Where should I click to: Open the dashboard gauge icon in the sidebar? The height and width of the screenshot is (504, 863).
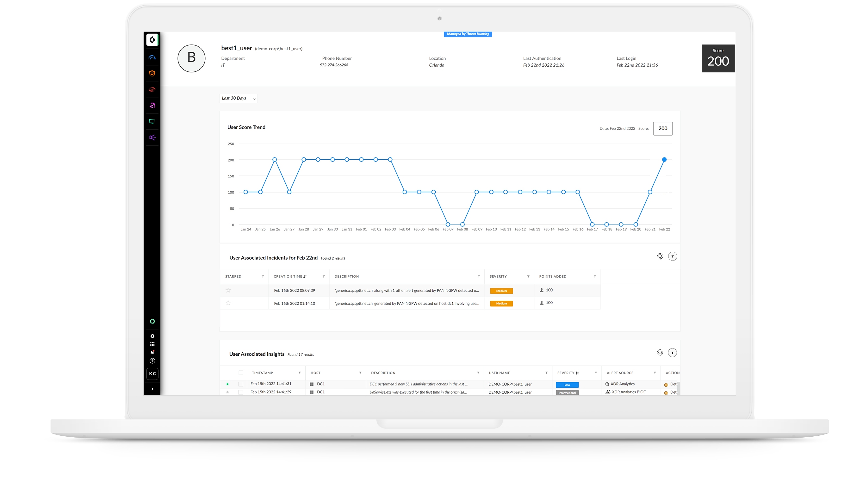[152, 57]
